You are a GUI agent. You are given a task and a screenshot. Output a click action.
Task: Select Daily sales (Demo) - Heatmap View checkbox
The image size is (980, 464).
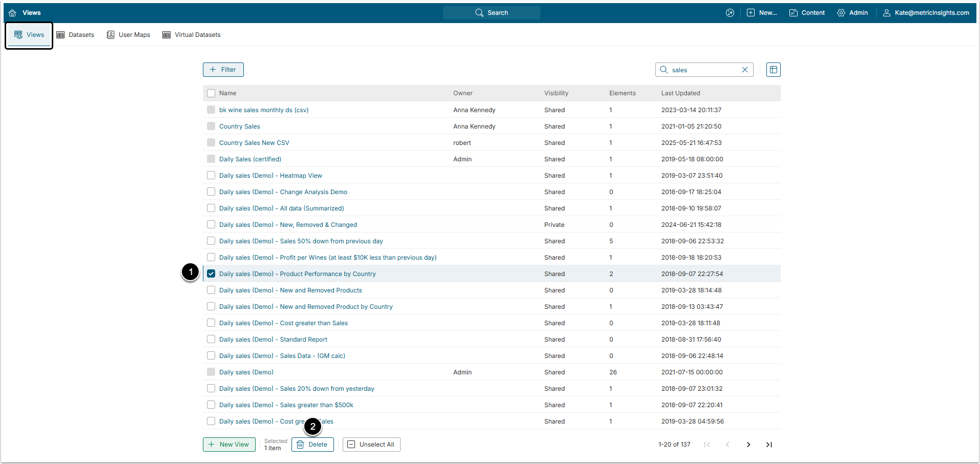click(211, 176)
